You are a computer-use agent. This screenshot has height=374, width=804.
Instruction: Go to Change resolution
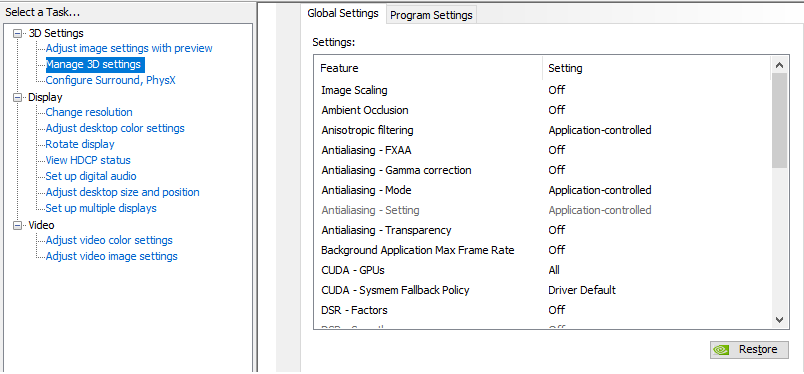click(x=89, y=112)
